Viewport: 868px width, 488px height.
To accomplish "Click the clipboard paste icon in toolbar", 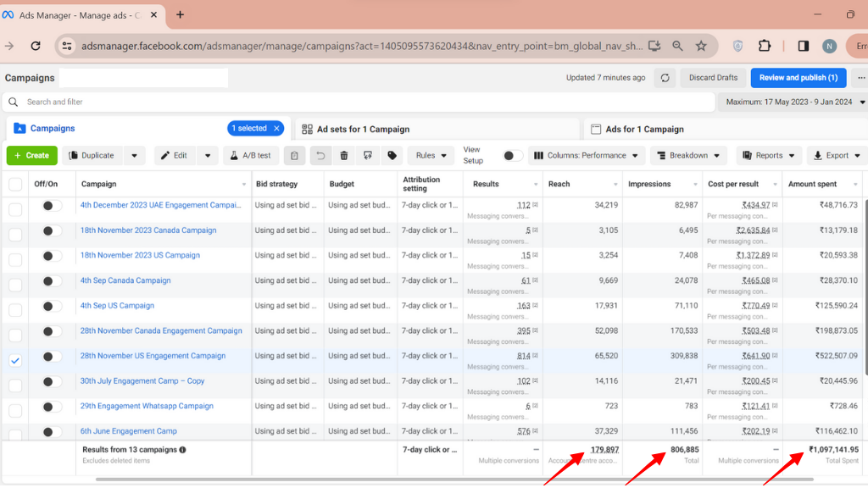I will point(294,156).
